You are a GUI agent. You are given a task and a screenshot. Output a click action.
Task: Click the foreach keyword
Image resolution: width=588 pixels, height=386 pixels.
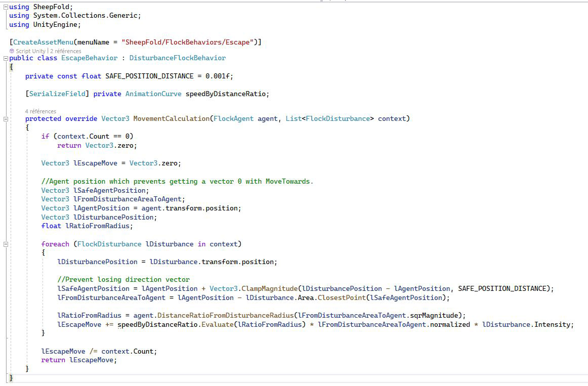point(55,244)
